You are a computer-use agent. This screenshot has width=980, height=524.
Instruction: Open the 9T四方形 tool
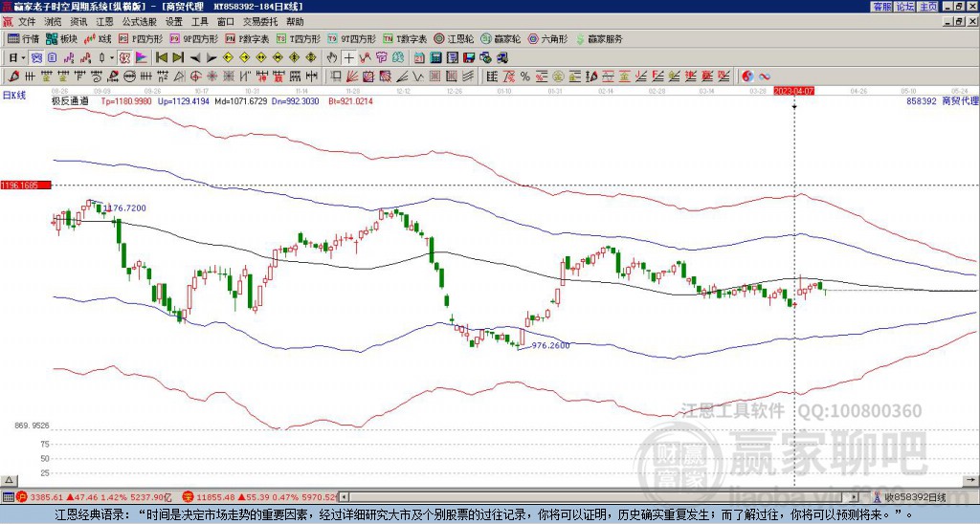coord(351,38)
